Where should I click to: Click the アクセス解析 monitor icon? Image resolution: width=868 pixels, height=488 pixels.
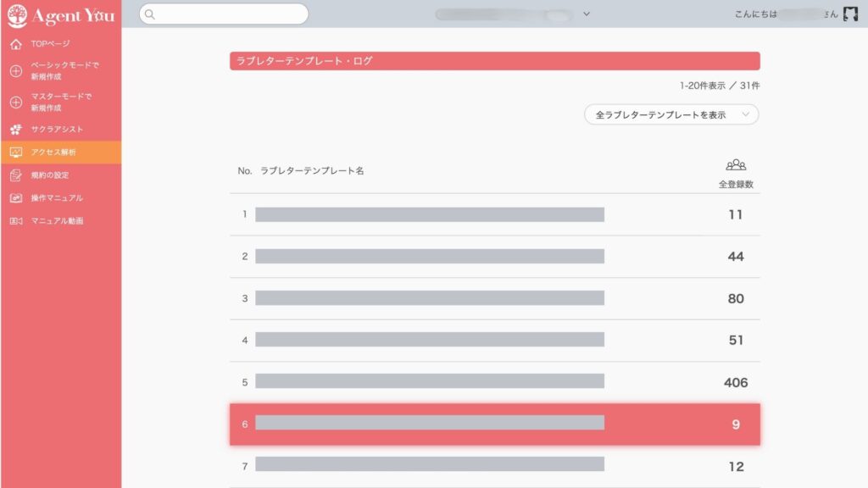pos(15,152)
